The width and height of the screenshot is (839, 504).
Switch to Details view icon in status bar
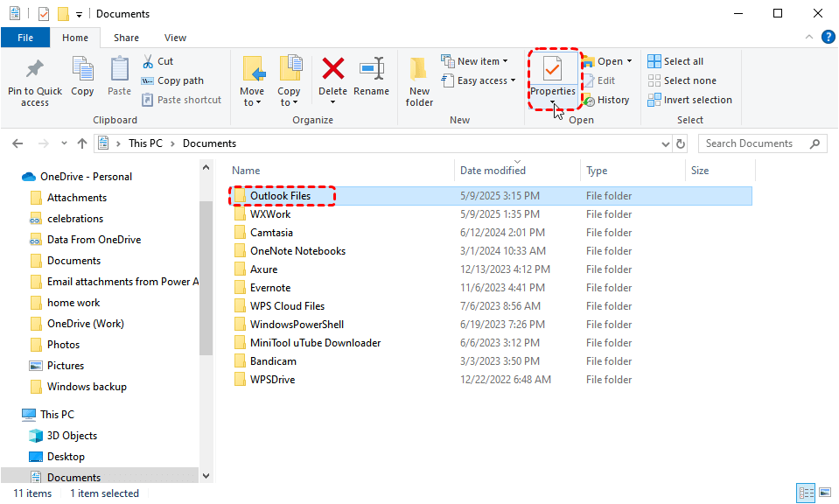tap(806, 493)
